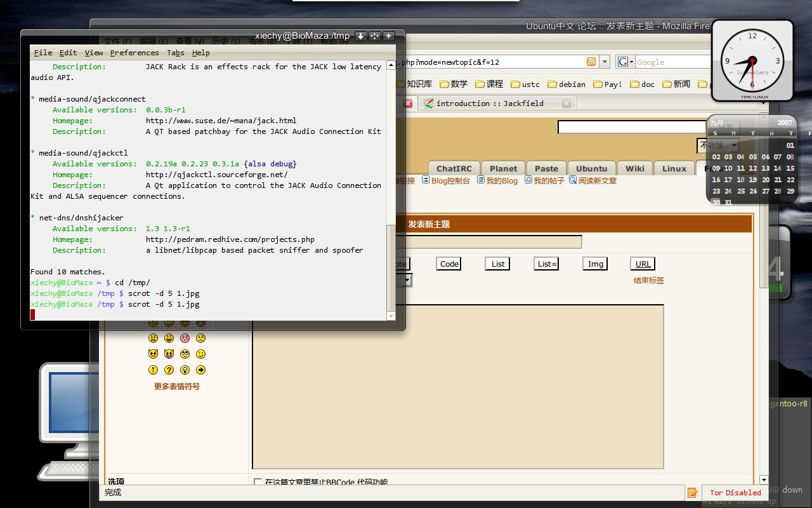
Task: Open the terminal Preferences menu
Action: (x=134, y=53)
